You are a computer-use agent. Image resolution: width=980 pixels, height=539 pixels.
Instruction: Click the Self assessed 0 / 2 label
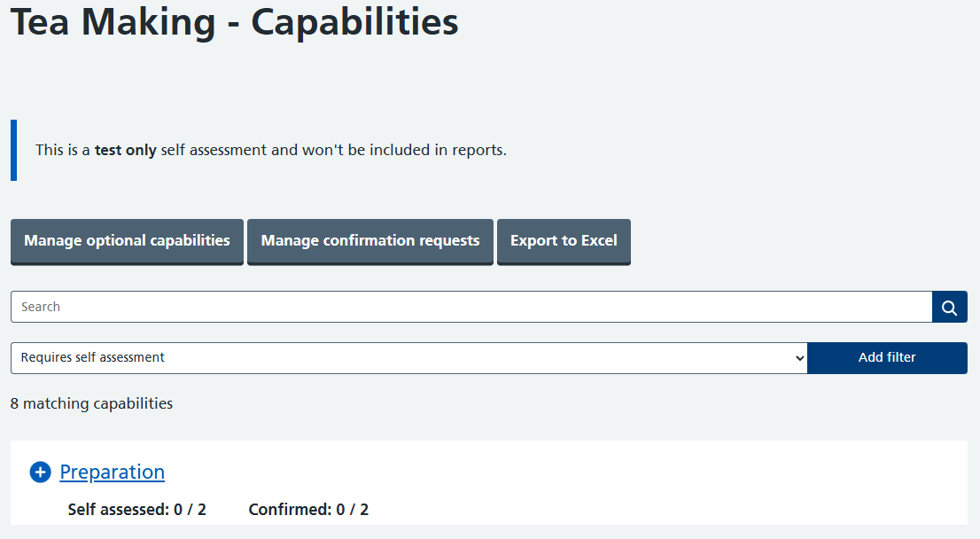(x=136, y=510)
